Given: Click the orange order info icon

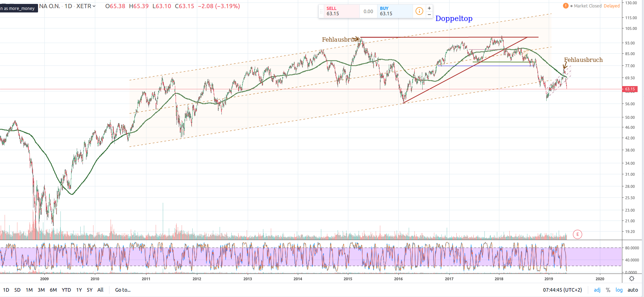Looking at the screenshot, I should (x=419, y=11).
